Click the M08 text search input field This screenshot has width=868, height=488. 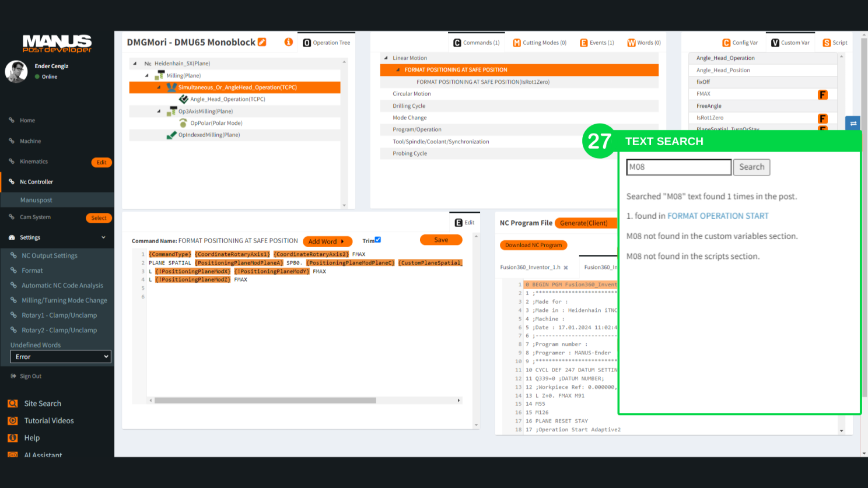[x=678, y=167]
